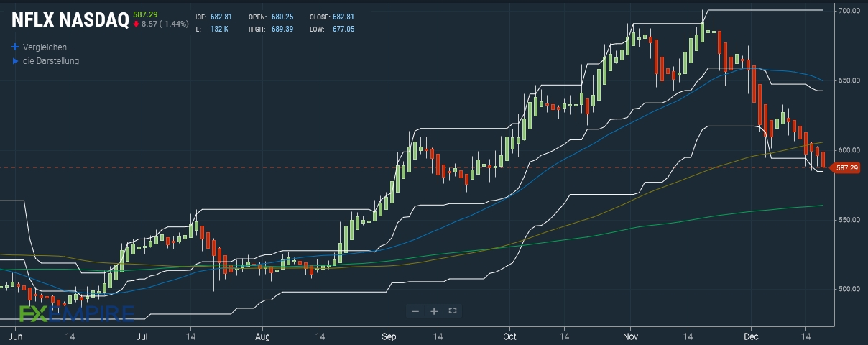Click the Jun label on time axis

point(15,336)
